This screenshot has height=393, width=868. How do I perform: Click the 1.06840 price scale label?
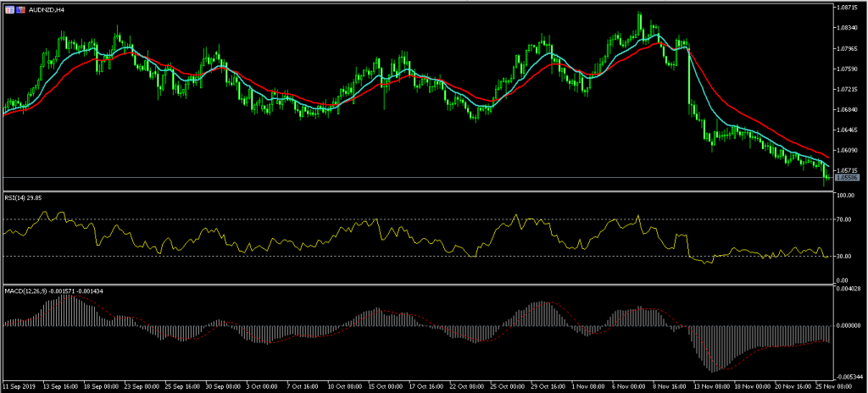tap(848, 109)
